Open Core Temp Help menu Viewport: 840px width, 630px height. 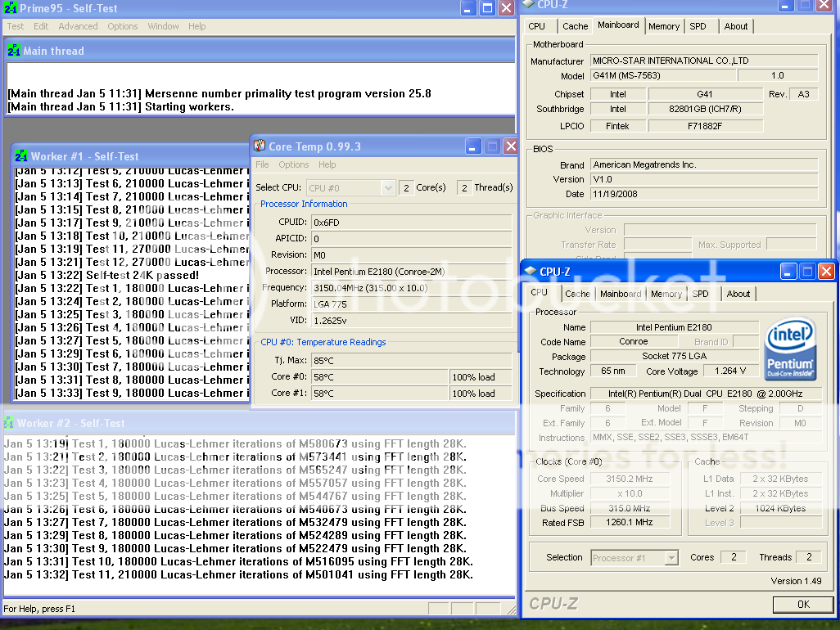point(327,164)
